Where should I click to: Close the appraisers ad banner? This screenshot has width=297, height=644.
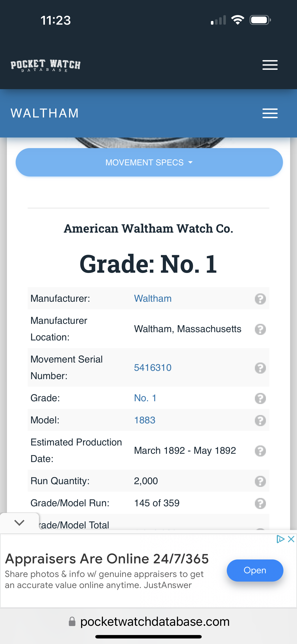(x=291, y=539)
